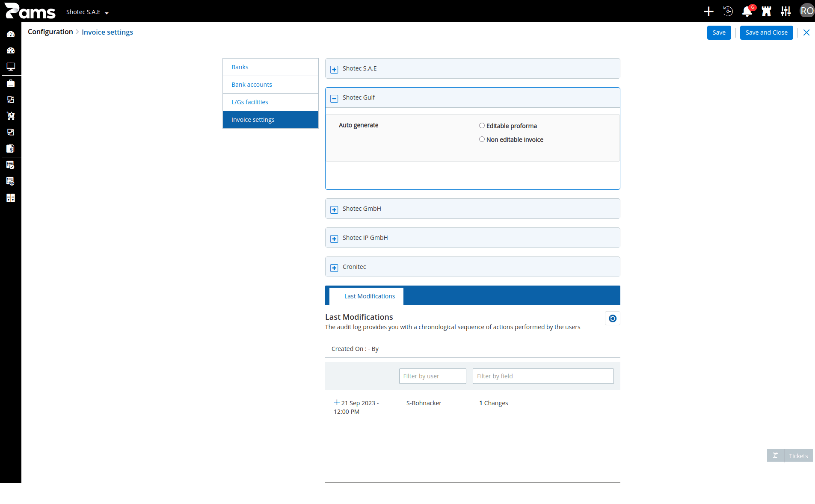Open the history clock icon in top bar
This screenshot has height=504, width=815.
click(728, 11)
